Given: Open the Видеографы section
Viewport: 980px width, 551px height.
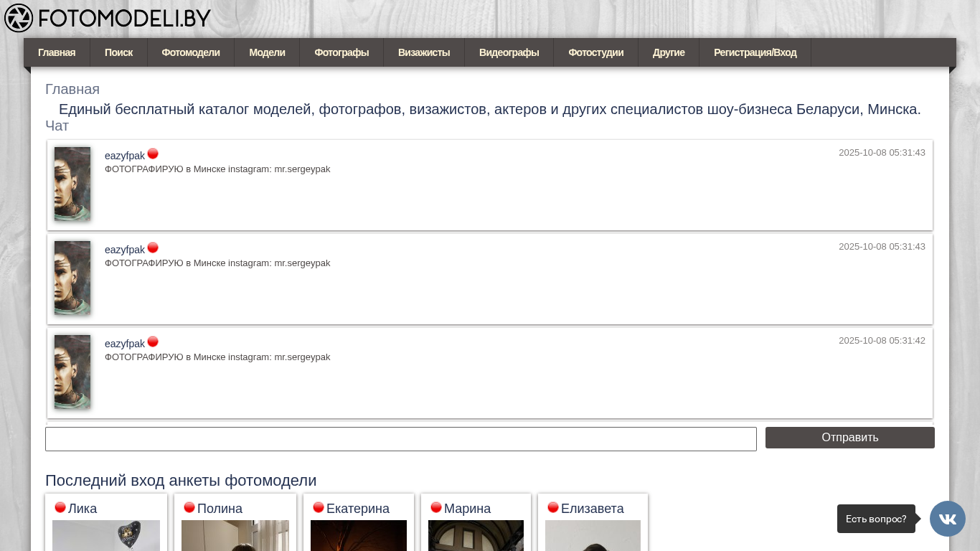Looking at the screenshot, I should tap(509, 52).
